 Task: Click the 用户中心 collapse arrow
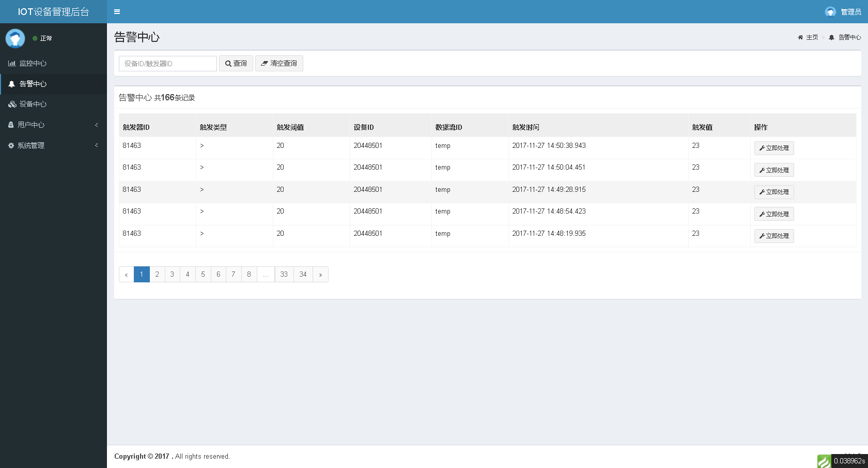[96, 125]
